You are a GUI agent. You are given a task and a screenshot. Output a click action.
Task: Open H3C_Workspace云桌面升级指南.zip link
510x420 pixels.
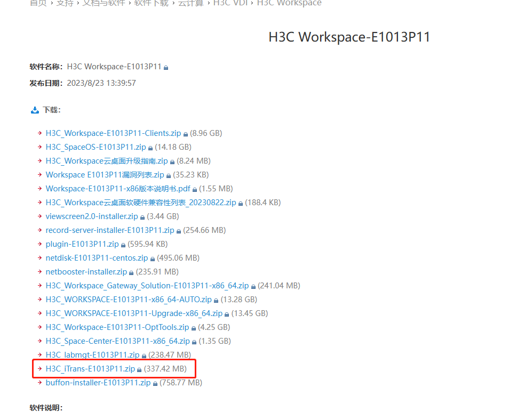(107, 161)
